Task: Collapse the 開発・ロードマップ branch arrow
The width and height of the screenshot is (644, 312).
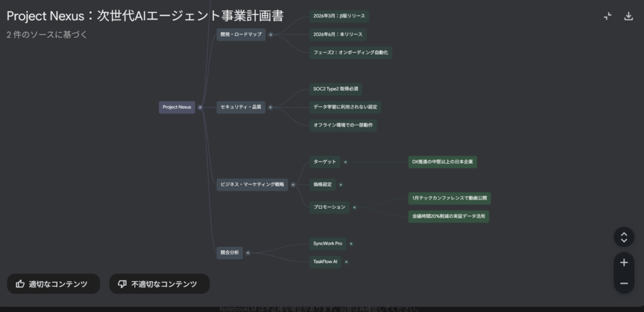Action: pos(270,35)
